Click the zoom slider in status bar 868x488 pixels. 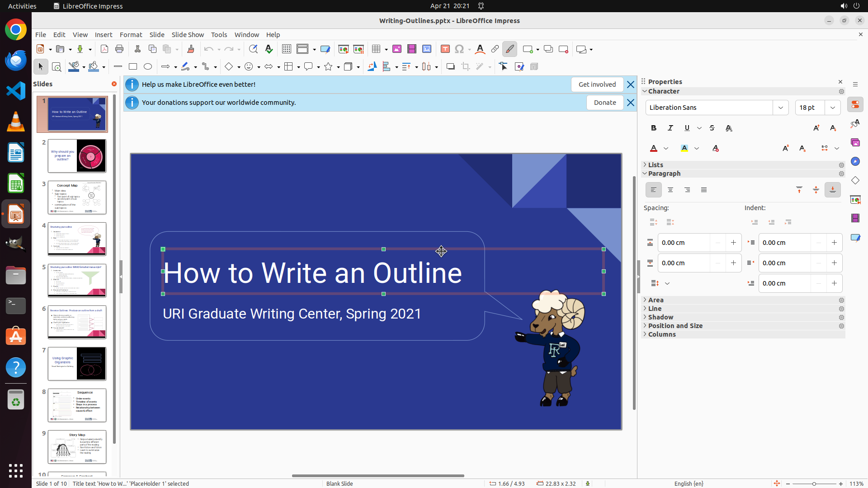[814, 484]
